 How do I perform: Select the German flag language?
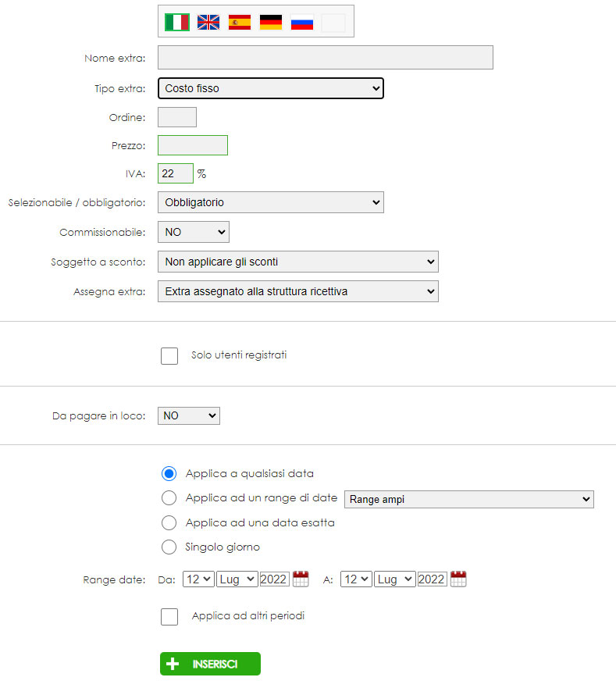(271, 22)
